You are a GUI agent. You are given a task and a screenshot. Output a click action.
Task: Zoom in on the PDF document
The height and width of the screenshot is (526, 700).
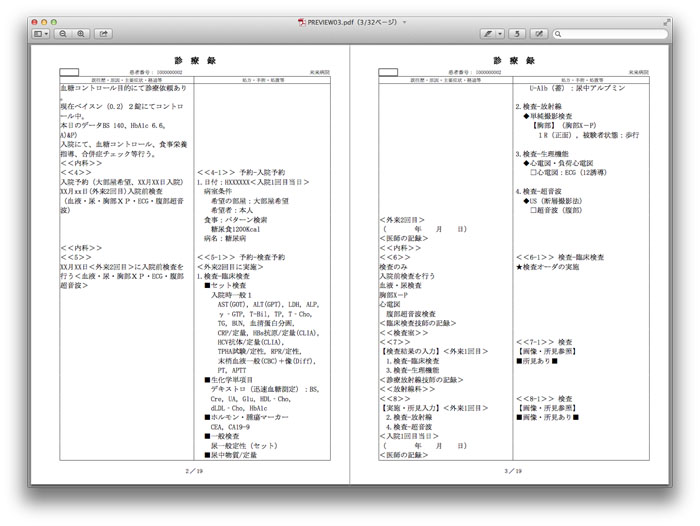pyautogui.click(x=81, y=34)
